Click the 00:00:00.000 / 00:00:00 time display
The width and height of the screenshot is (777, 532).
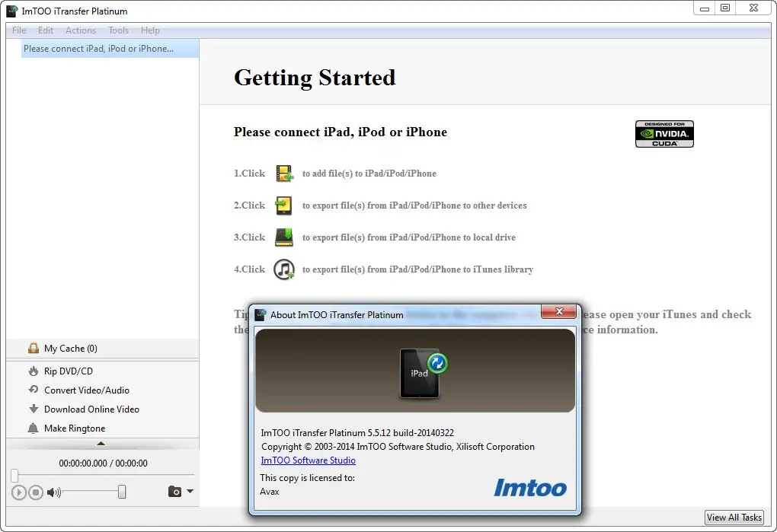click(103, 464)
